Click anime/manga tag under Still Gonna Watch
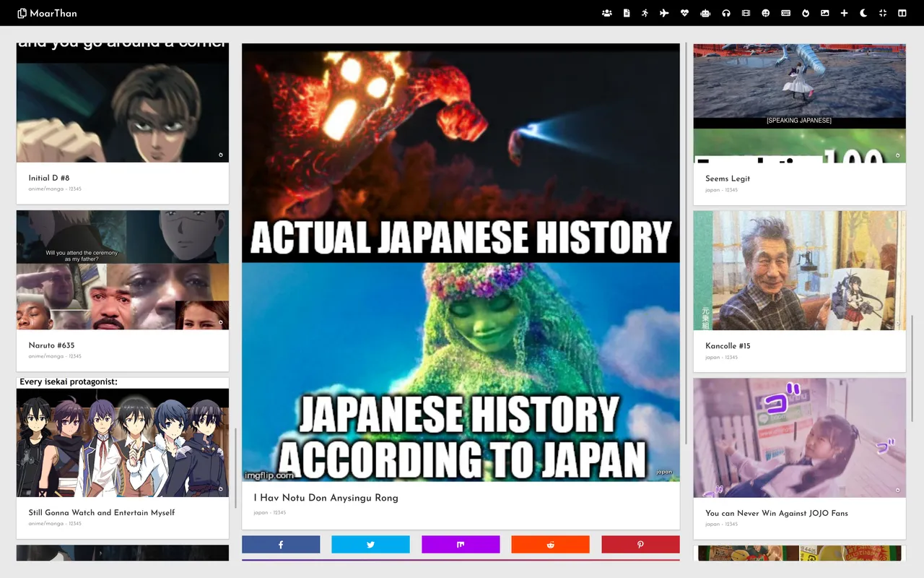 click(45, 524)
